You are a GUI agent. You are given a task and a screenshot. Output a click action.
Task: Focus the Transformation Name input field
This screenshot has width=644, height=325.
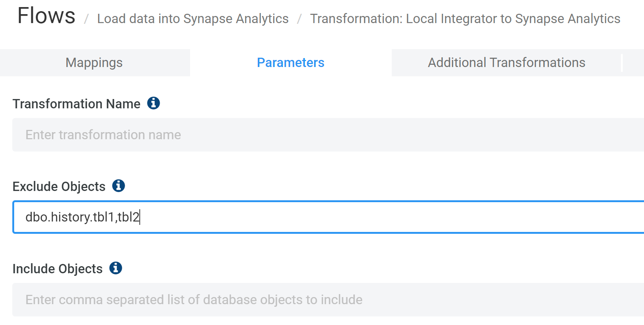(328, 135)
